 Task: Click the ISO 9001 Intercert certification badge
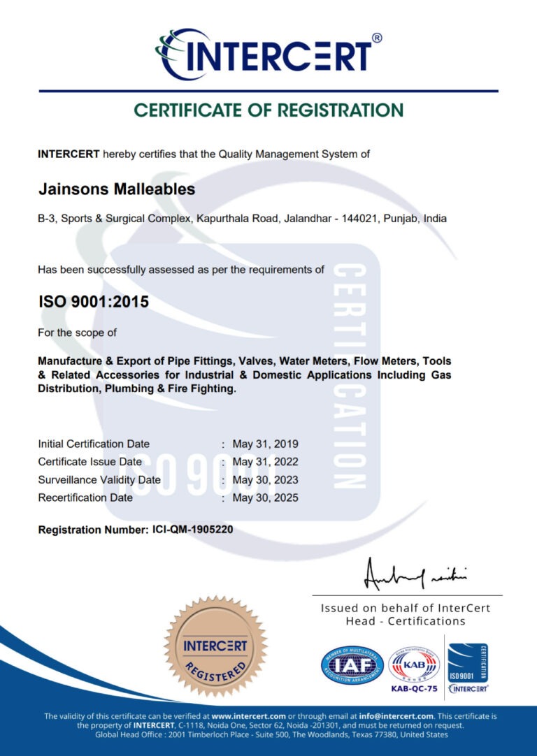click(x=468, y=668)
